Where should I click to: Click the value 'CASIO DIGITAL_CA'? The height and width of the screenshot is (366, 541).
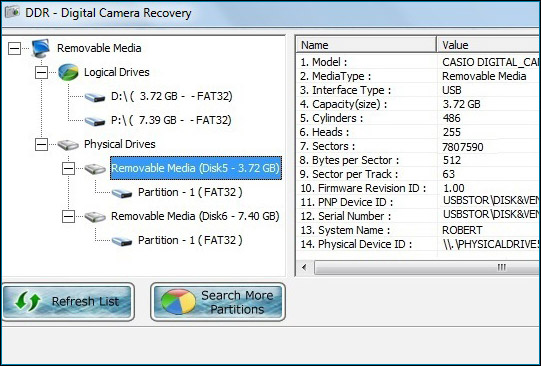click(x=491, y=62)
